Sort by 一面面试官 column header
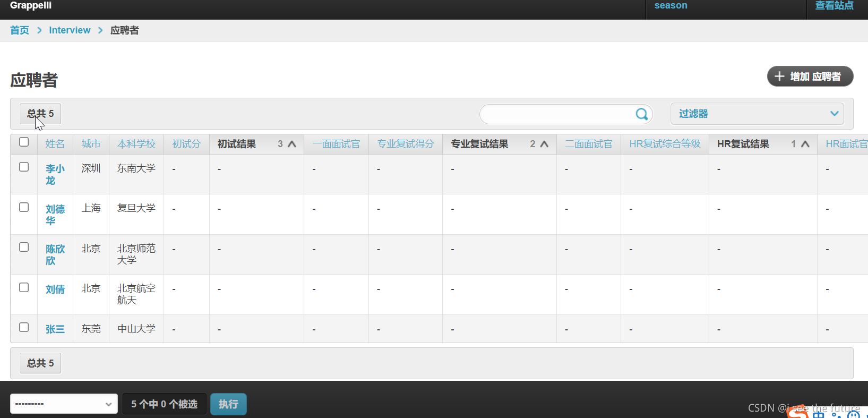 [x=336, y=144]
